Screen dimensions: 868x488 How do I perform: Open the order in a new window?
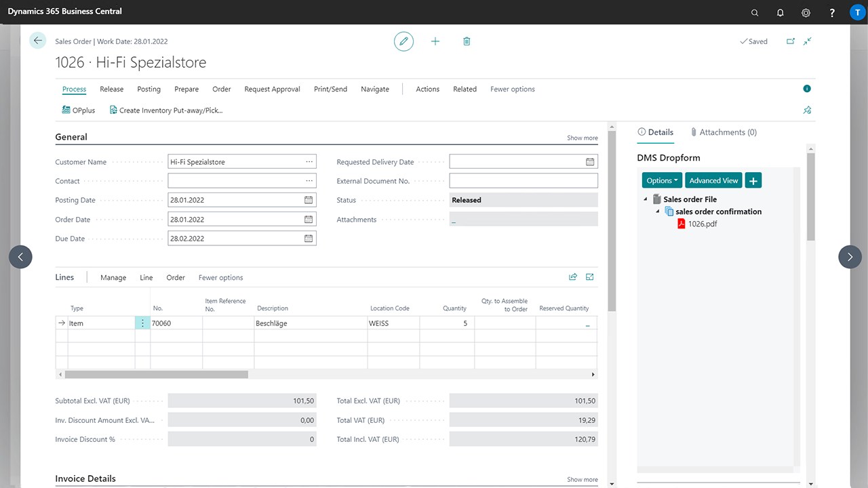pyautogui.click(x=790, y=41)
